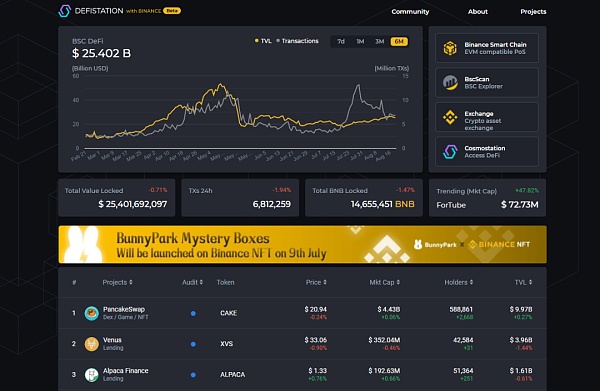Select the 6M chart range
The width and height of the screenshot is (600, 391).
(x=399, y=41)
